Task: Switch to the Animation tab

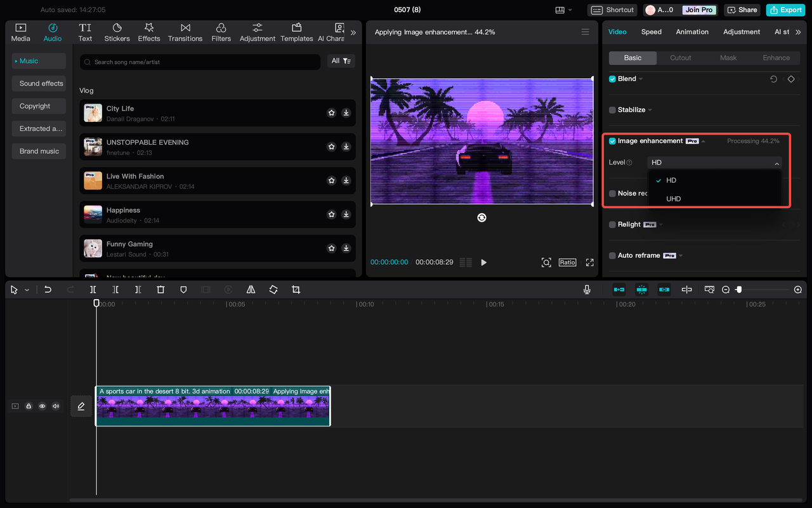Action: pyautogui.click(x=692, y=32)
